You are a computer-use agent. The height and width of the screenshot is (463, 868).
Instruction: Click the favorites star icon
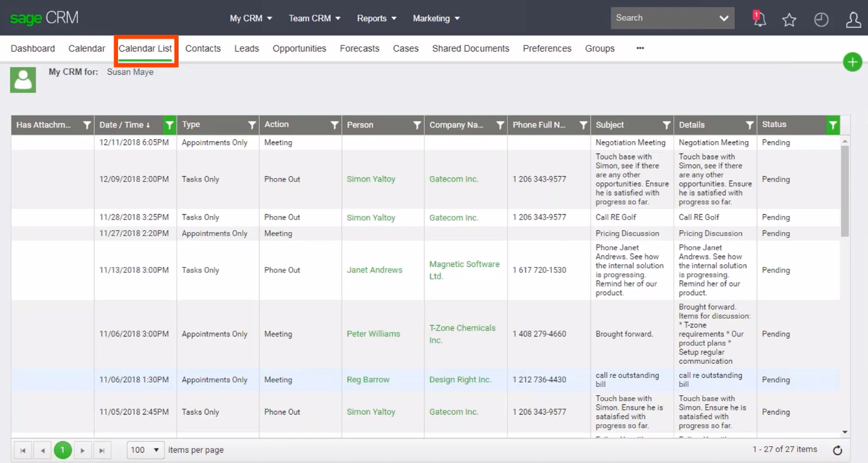[789, 20]
